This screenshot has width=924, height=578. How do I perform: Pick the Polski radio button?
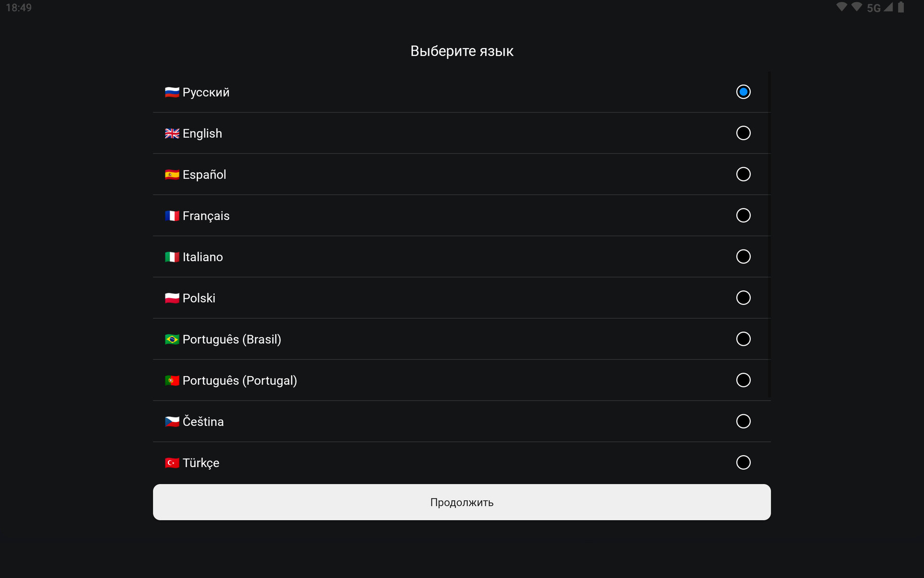743,298
